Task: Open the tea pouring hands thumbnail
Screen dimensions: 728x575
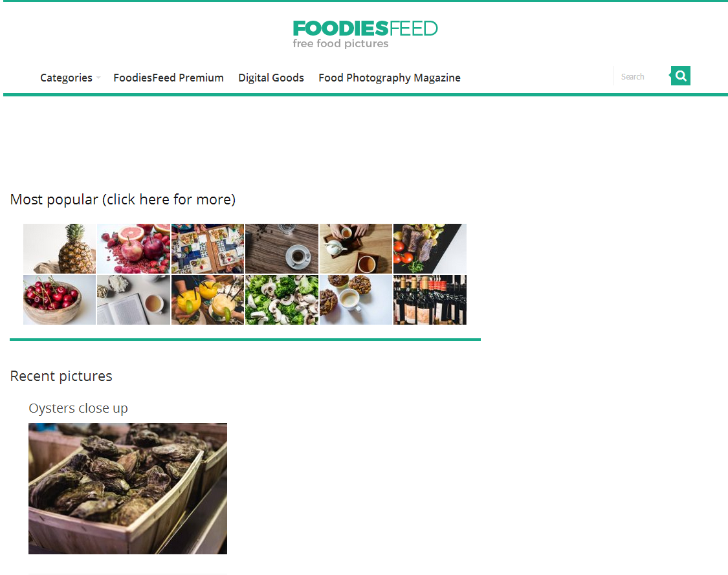Action: 356,249
